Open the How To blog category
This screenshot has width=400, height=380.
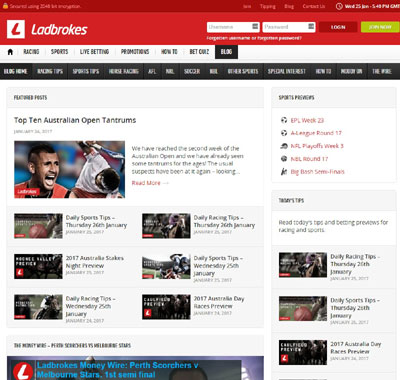tap(323, 71)
